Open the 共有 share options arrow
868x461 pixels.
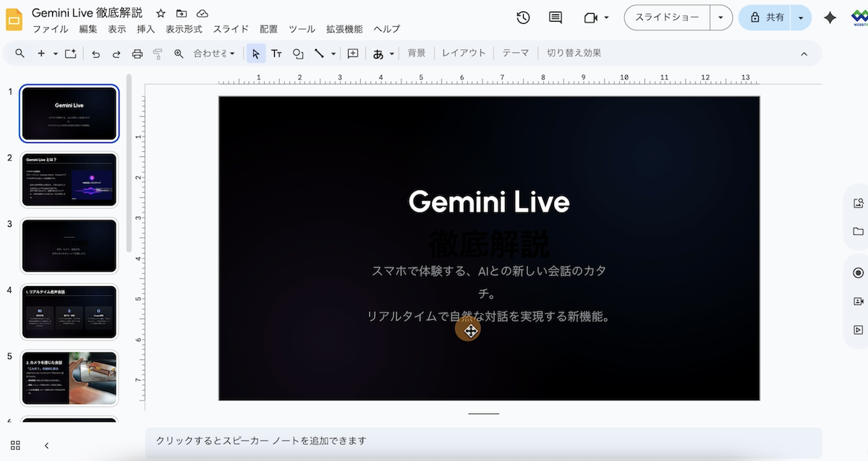801,17
